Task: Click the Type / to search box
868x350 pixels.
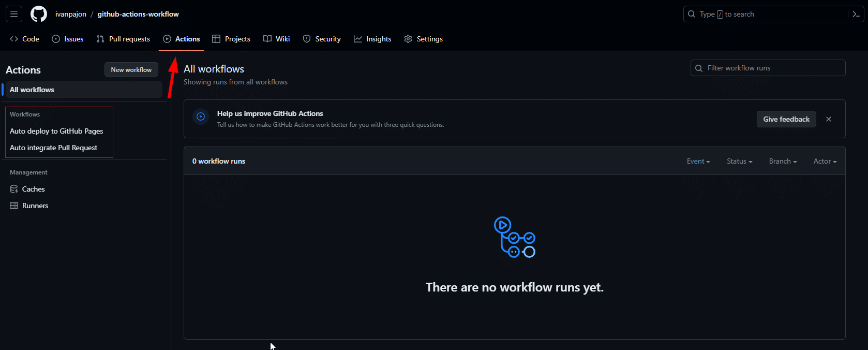Action: click(x=766, y=14)
